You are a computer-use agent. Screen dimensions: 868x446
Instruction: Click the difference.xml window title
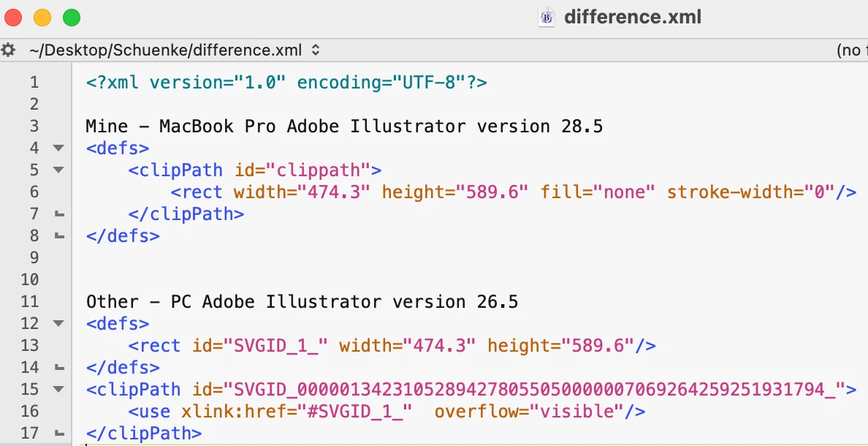click(633, 17)
